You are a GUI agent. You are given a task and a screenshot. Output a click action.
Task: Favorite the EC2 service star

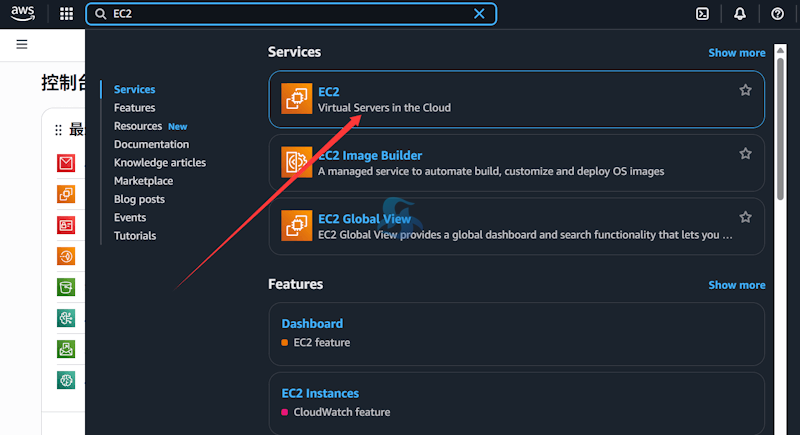point(745,90)
